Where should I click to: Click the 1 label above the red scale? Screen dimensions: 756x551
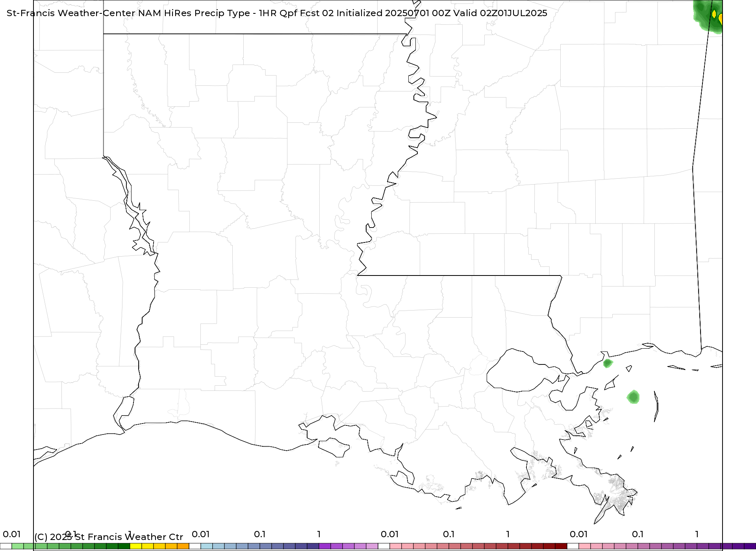508,534
